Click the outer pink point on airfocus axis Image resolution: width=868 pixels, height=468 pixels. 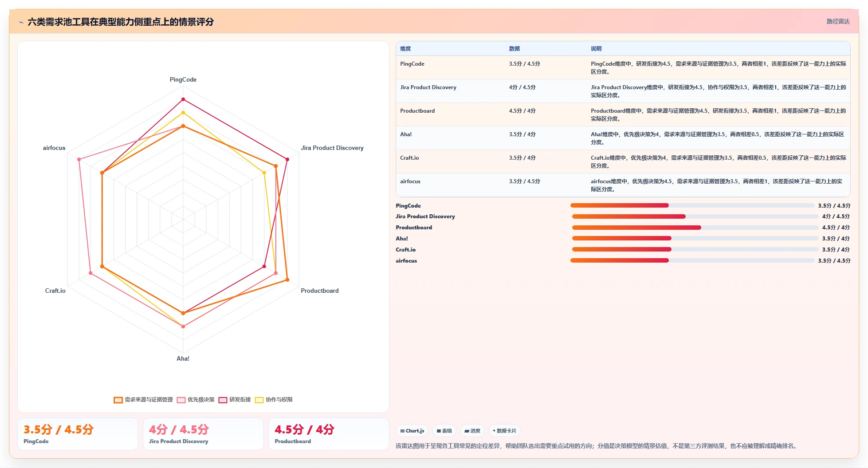(79, 159)
